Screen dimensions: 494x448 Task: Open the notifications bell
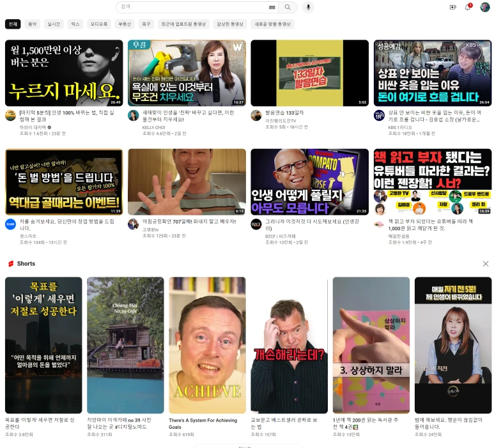pyautogui.click(x=468, y=7)
